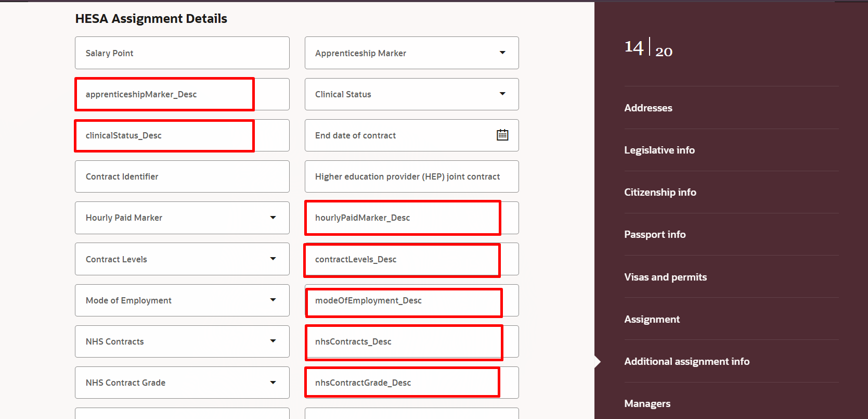The image size is (868, 419).
Task: Go to the Addresses section
Action: (x=648, y=108)
